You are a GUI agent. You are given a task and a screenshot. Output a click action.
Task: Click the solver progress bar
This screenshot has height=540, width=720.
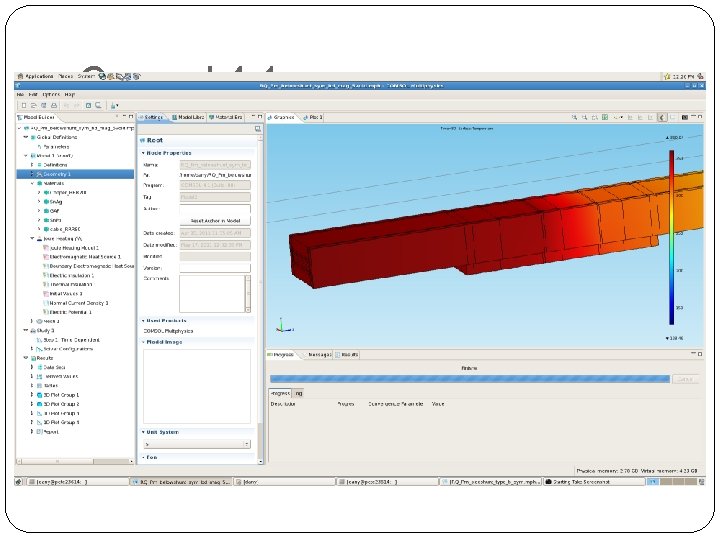[x=470, y=379]
